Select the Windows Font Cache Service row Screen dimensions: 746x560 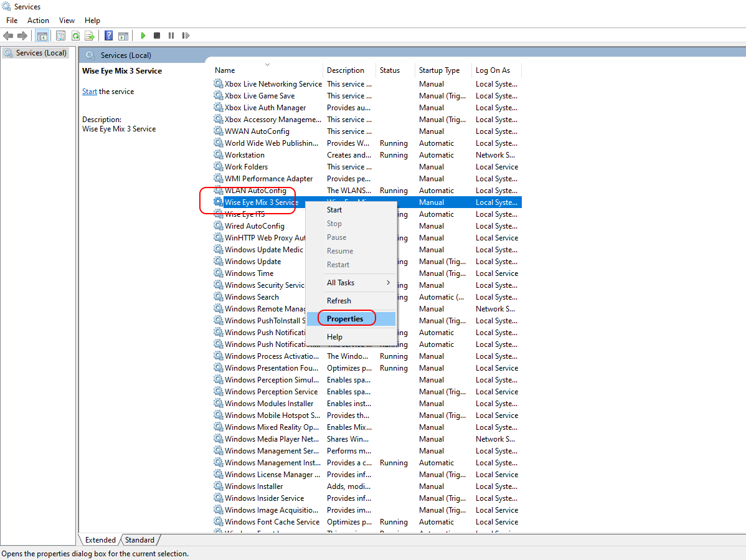click(x=271, y=522)
